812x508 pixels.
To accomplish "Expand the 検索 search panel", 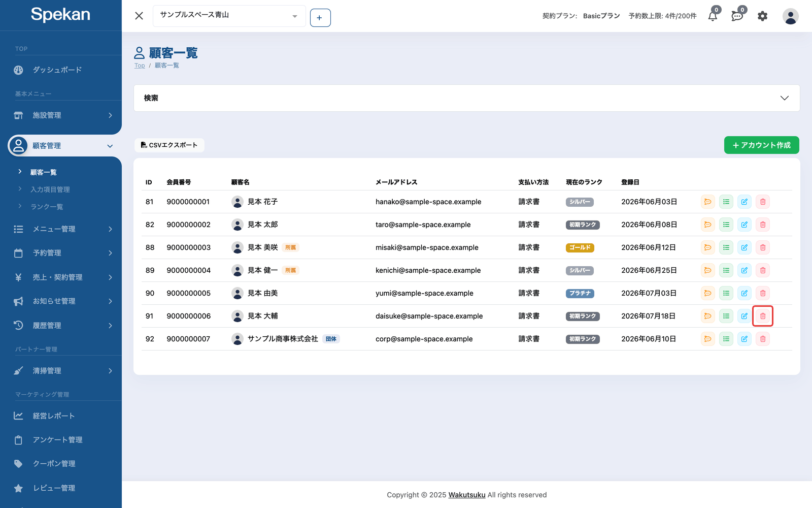I will [x=467, y=98].
